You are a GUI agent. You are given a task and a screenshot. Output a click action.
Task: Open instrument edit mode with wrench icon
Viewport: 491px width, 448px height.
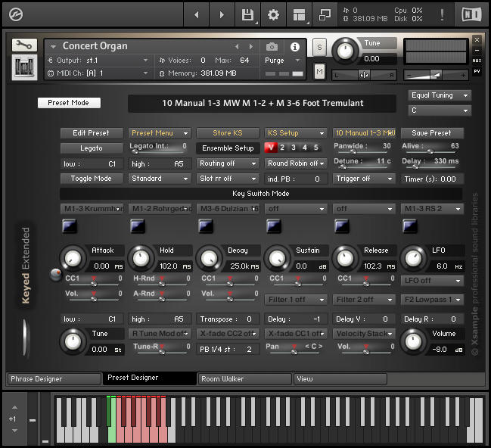coord(24,45)
